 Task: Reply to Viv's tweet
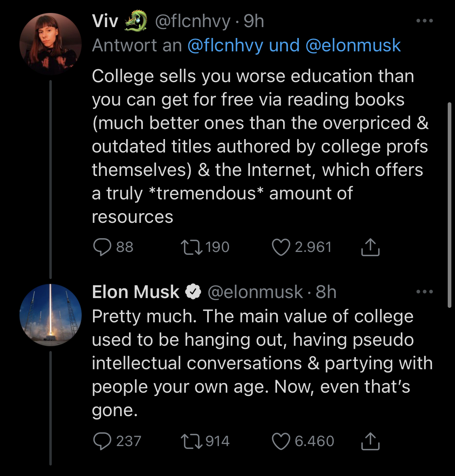102,247
